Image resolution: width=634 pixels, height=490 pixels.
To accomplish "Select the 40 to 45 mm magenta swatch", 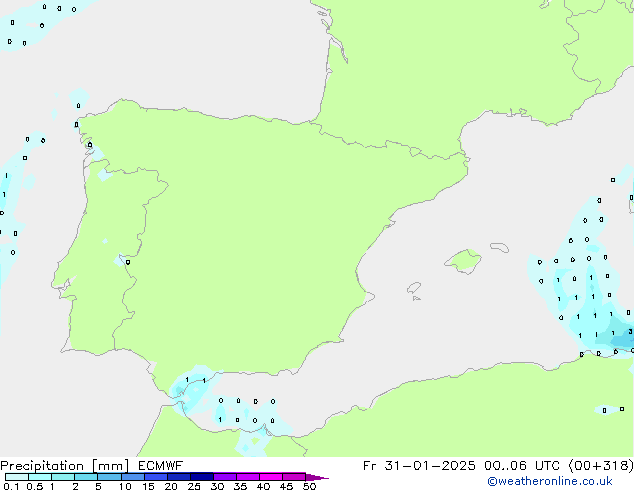I will coord(272,477).
